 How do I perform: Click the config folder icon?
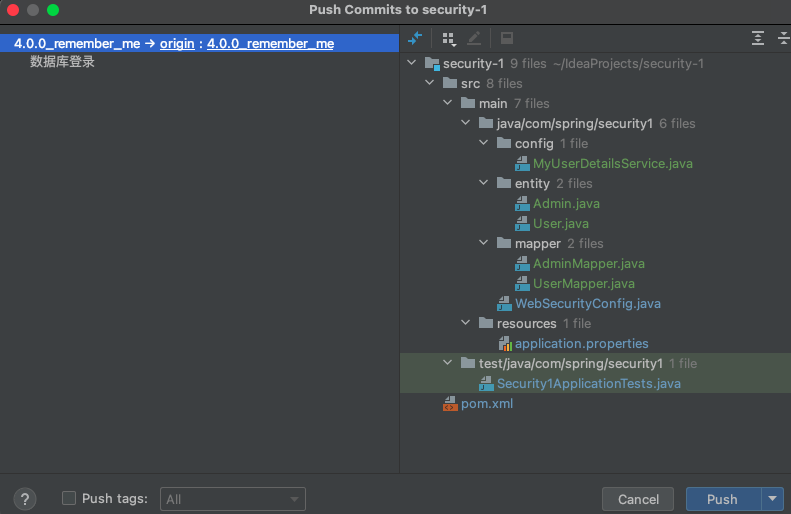(504, 143)
